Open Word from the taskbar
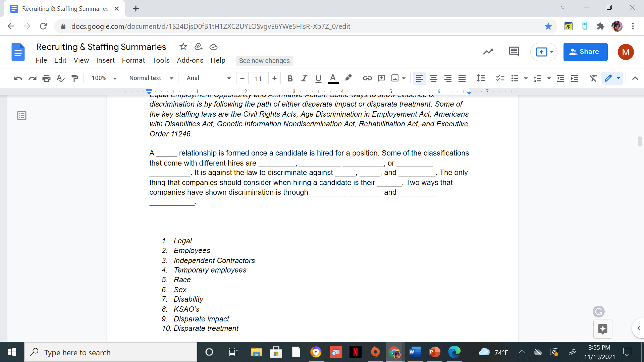 point(415,352)
